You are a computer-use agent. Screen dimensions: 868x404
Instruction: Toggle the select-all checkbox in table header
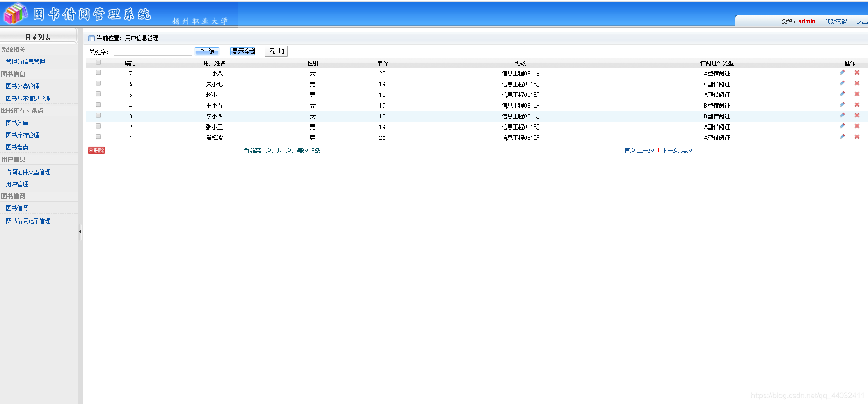[98, 62]
